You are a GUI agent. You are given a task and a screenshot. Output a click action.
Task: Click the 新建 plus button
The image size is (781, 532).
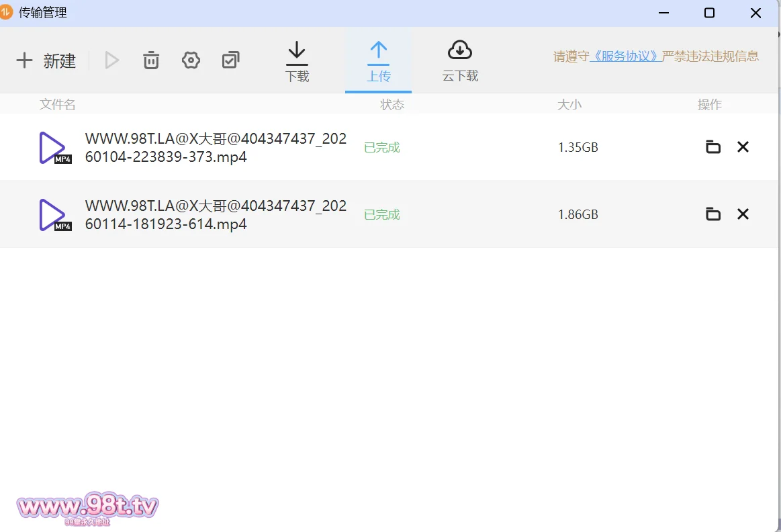pos(46,60)
